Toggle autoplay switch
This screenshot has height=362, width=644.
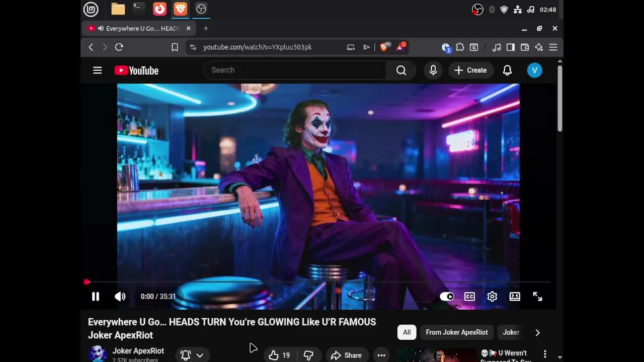point(447,297)
